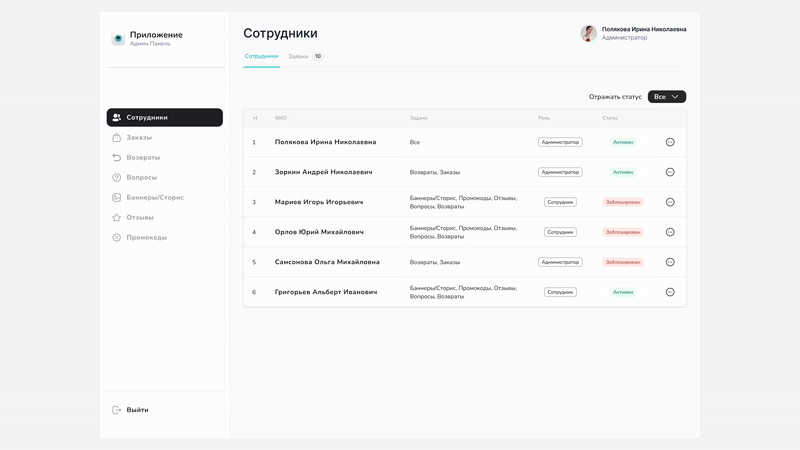Click the Приложение app logo
This screenshot has height=450, width=800.
tap(118, 38)
